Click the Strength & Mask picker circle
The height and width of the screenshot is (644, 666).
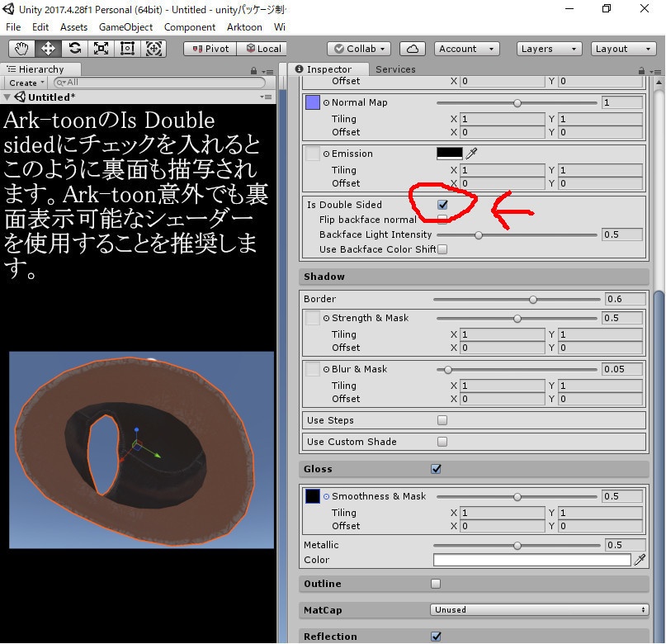[326, 318]
